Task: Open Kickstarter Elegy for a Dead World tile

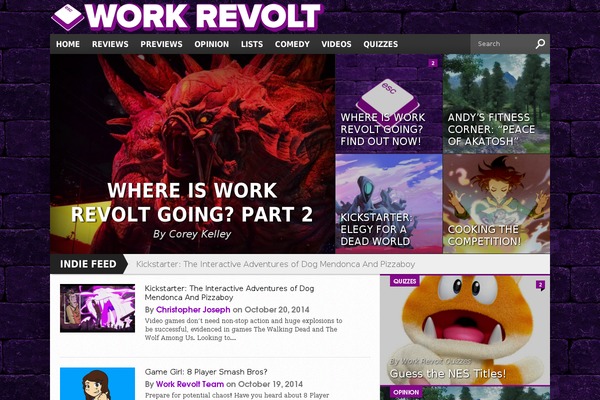Action: (x=389, y=204)
